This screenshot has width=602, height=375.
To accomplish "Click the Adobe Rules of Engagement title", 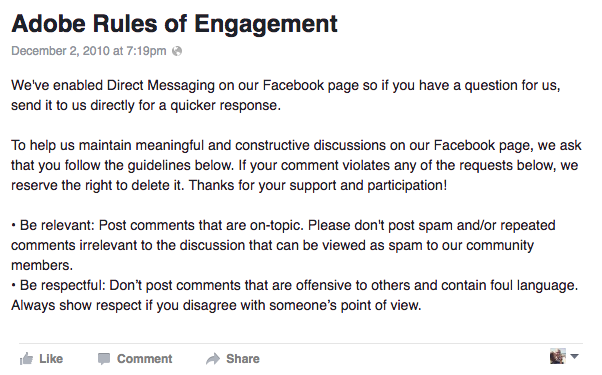I will 174,24.
